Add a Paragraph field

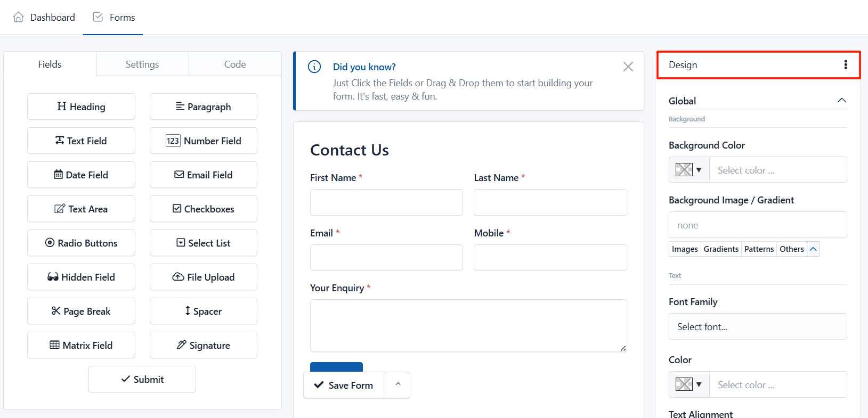tap(204, 106)
